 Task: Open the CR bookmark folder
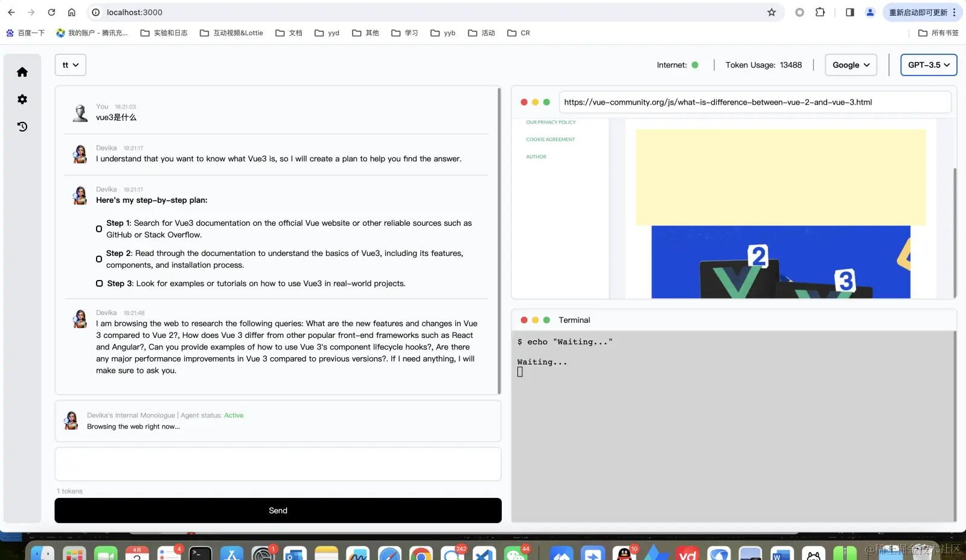(519, 33)
